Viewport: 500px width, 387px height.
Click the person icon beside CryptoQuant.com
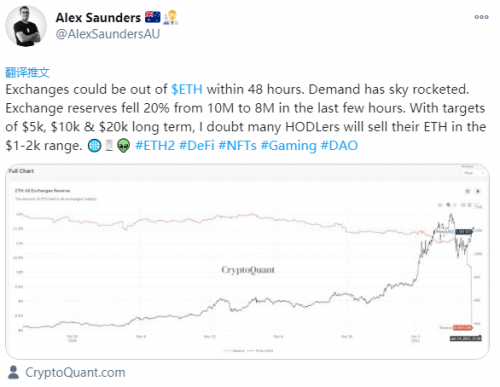pyautogui.click(x=13, y=372)
